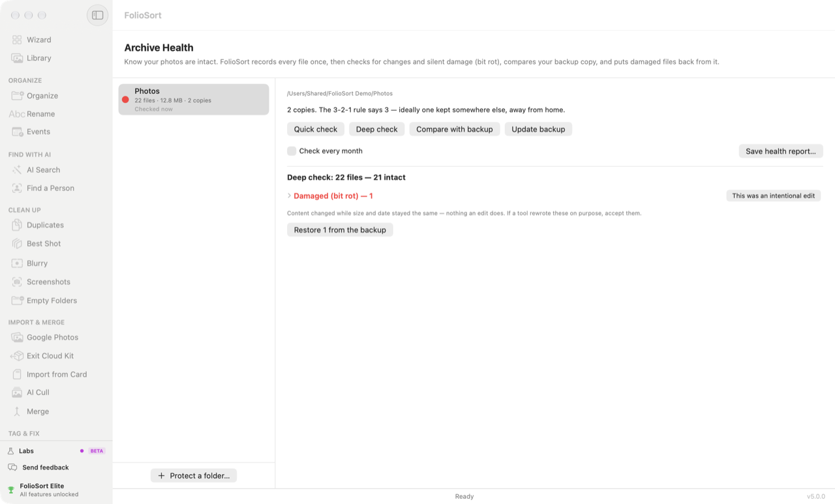Click Protect a folder button

(194, 476)
